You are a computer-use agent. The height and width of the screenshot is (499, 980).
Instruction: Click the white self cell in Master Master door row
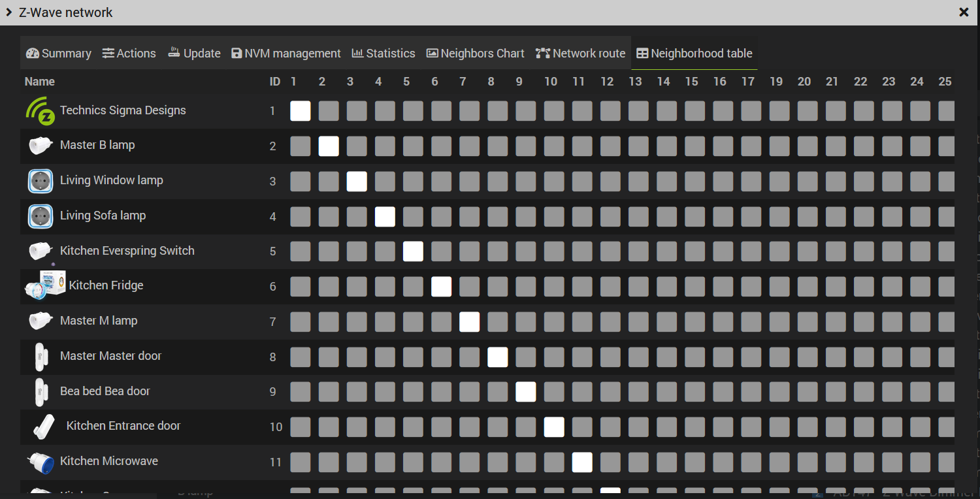pyautogui.click(x=498, y=357)
